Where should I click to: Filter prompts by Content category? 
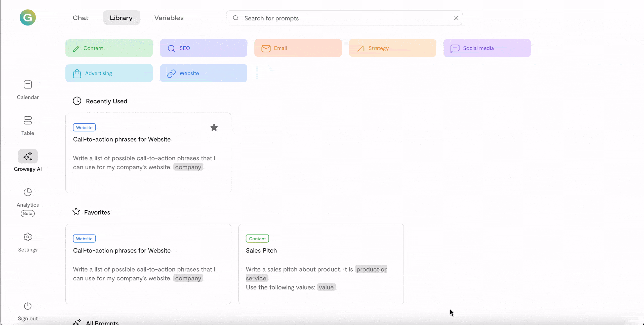[x=109, y=48]
